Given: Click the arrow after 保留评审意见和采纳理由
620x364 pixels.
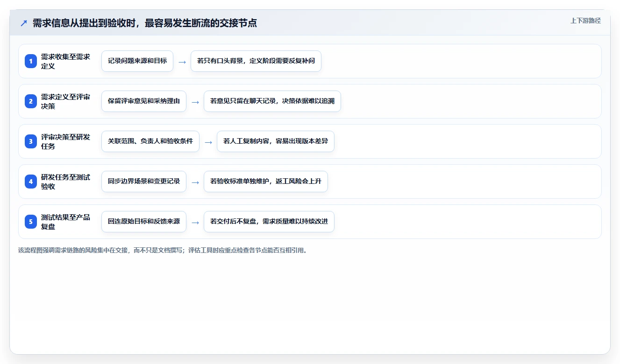Looking at the screenshot, I should [195, 102].
